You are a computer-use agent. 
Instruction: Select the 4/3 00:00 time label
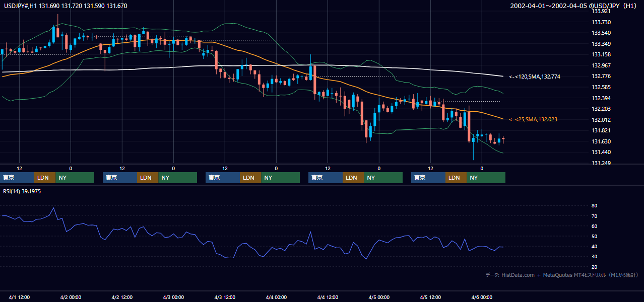[173, 297]
